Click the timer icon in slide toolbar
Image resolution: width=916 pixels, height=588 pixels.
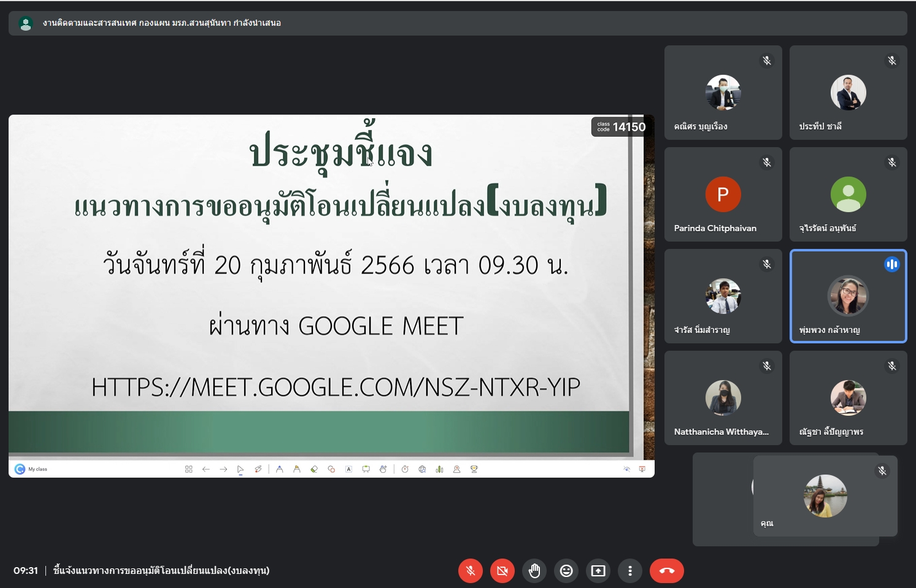(405, 469)
